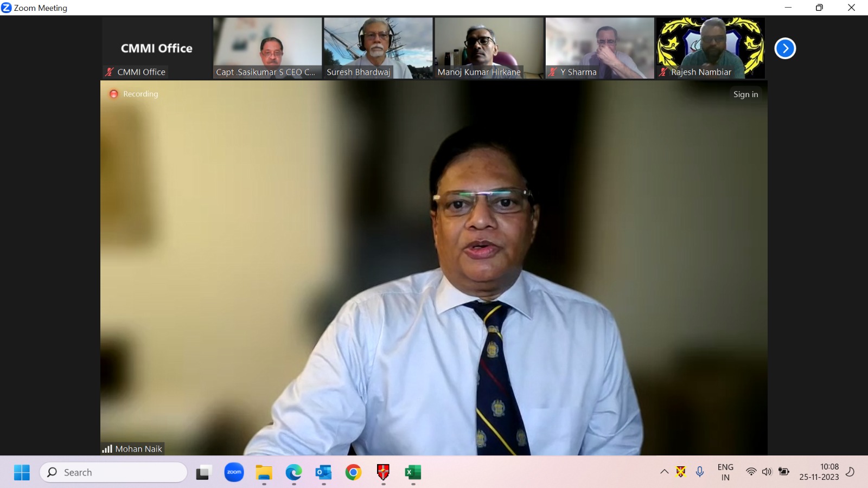Click the Search box on the taskbar
Image resolution: width=868 pixels, height=488 pixels.
point(114,472)
